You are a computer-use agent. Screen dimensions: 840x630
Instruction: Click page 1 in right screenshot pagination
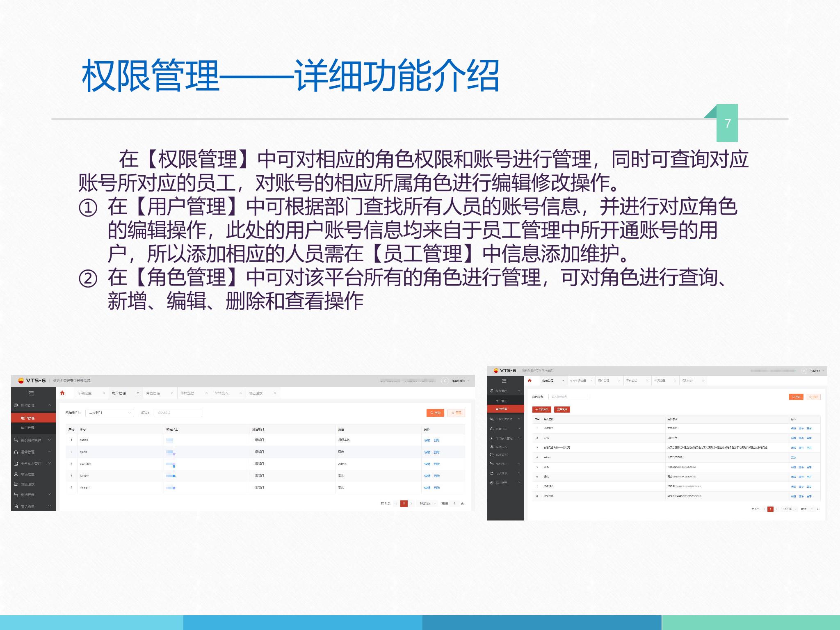(771, 509)
